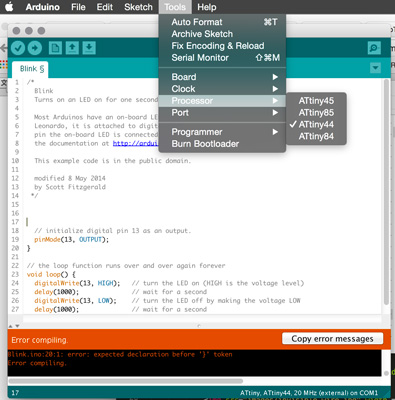This screenshot has height=400, width=395.
Task: Open the Help menu
Action: point(207,7)
